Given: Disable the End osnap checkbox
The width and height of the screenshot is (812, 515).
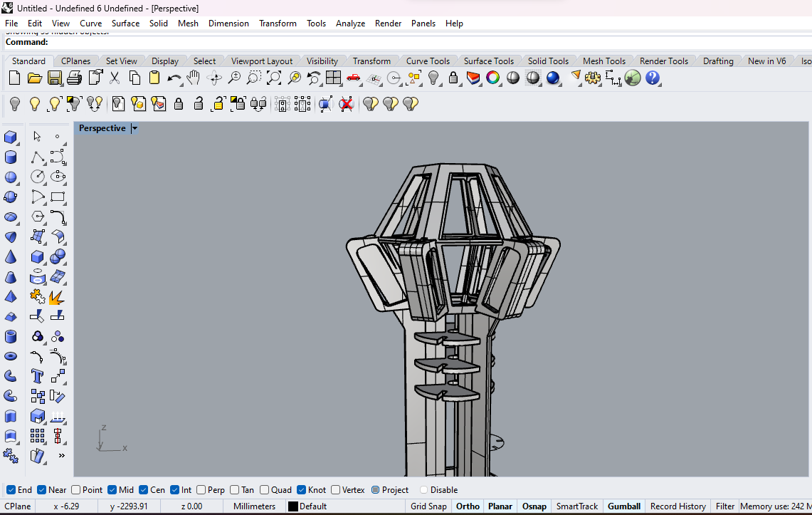Looking at the screenshot, I should 11,490.
